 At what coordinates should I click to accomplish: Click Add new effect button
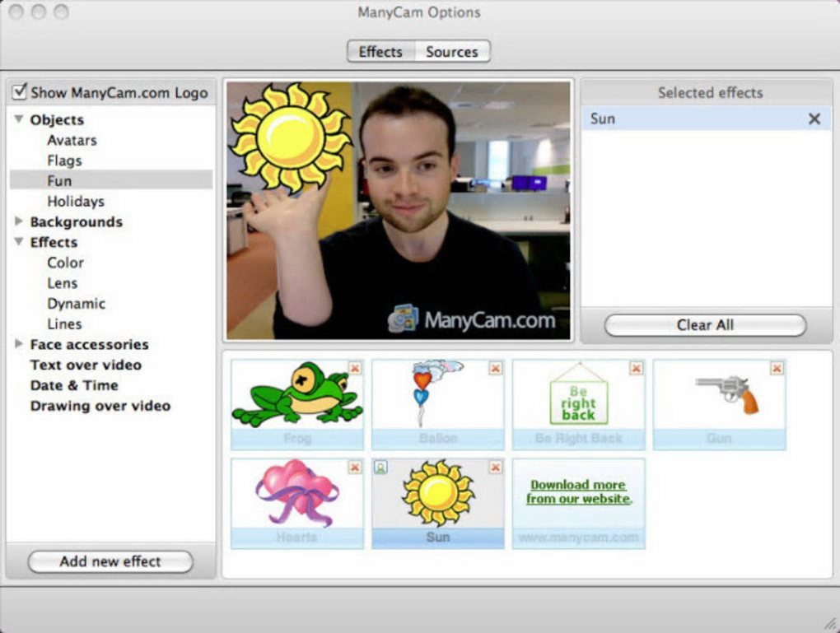(110, 561)
